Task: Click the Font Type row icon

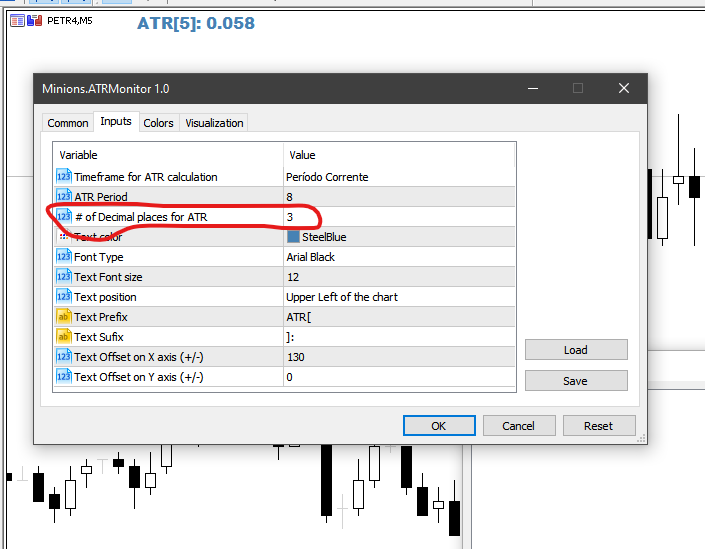Action: pyautogui.click(x=64, y=257)
